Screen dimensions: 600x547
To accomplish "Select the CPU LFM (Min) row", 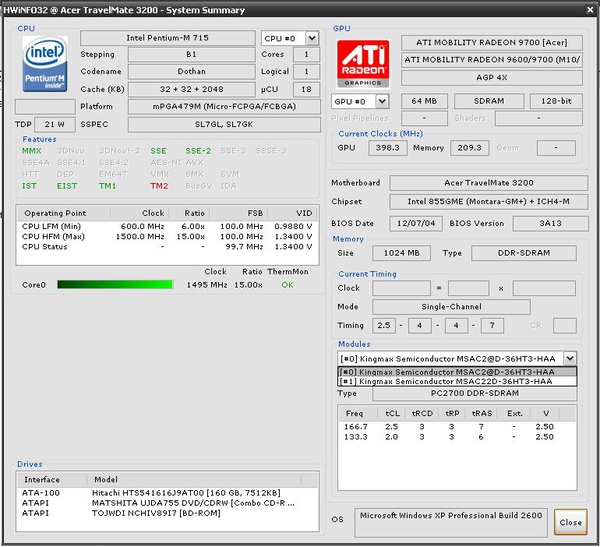I will click(167, 226).
